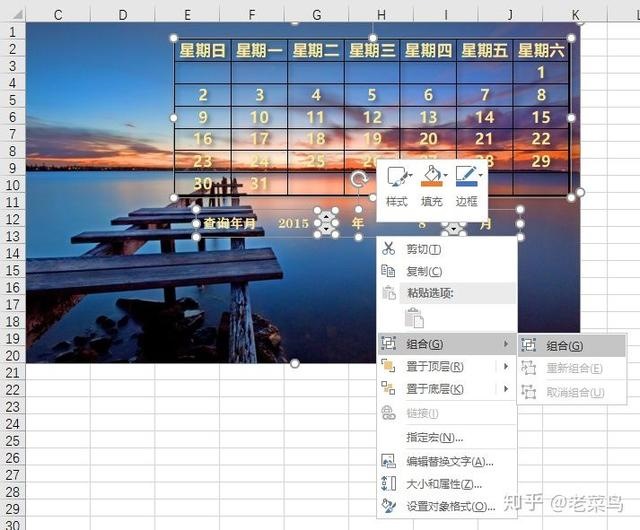
Task: Click the group icon beside 组合(G) parent item
Action: [x=388, y=344]
